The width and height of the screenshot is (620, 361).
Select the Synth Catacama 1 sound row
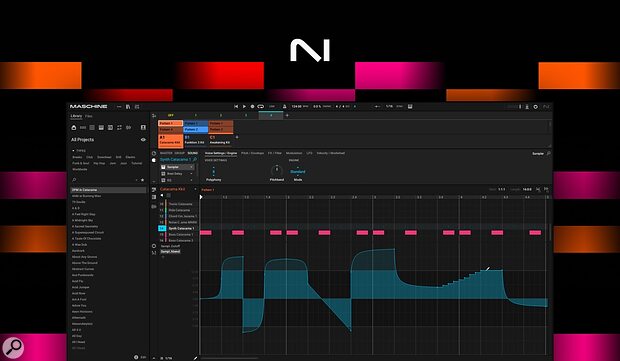[178, 229]
